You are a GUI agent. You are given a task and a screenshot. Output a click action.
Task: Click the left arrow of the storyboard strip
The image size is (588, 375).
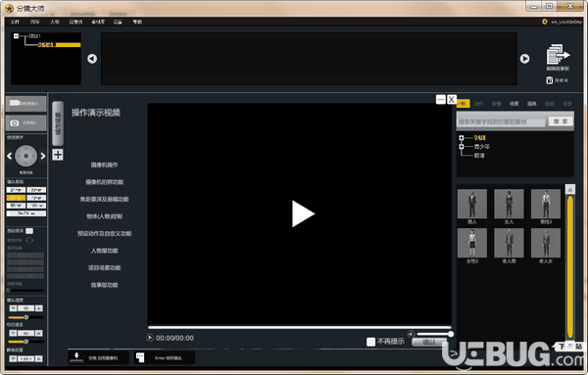(92, 59)
